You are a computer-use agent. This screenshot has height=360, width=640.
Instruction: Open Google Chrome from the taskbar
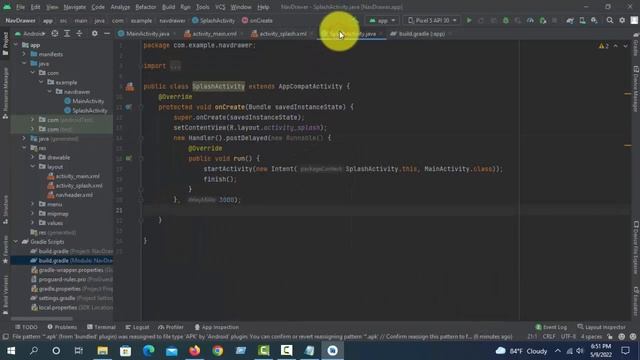pos(218,351)
